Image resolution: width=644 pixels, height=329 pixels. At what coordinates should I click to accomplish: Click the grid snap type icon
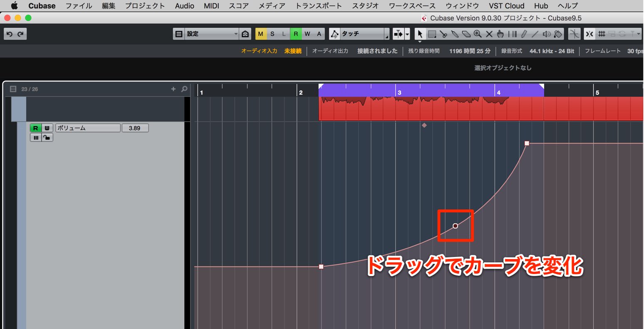(602, 34)
